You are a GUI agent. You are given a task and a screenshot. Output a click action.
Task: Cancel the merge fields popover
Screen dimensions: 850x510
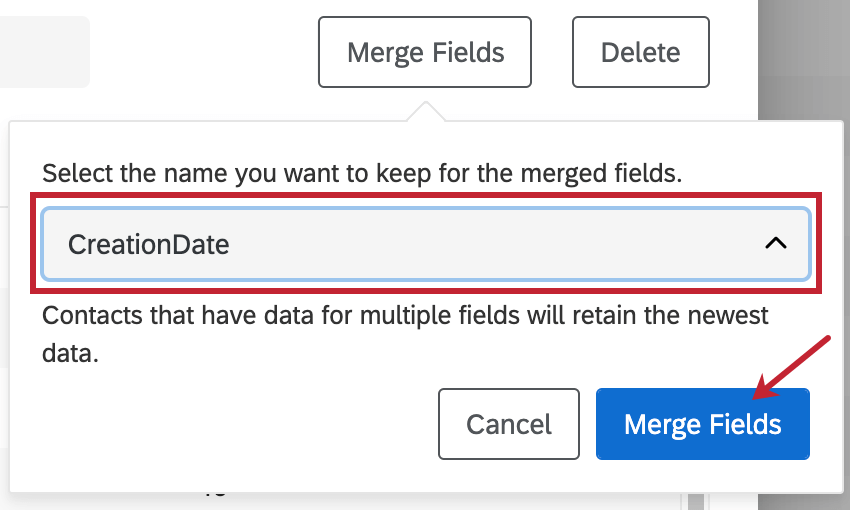coord(508,424)
